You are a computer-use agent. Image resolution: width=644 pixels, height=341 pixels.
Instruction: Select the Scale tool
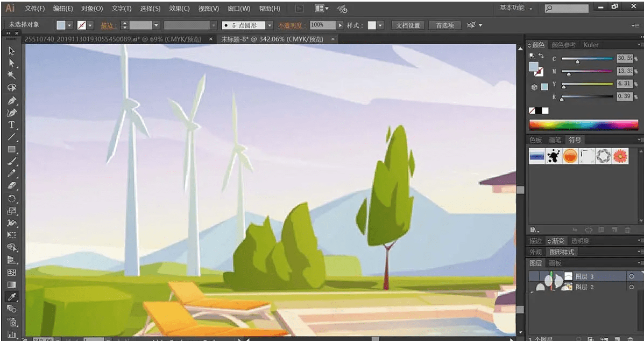[x=11, y=211]
